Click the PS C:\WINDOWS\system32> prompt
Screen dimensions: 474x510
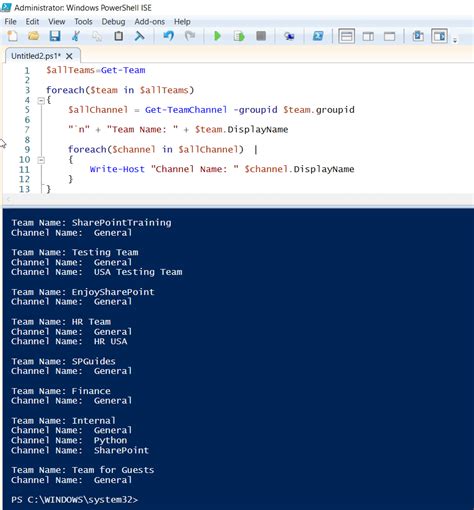74,500
